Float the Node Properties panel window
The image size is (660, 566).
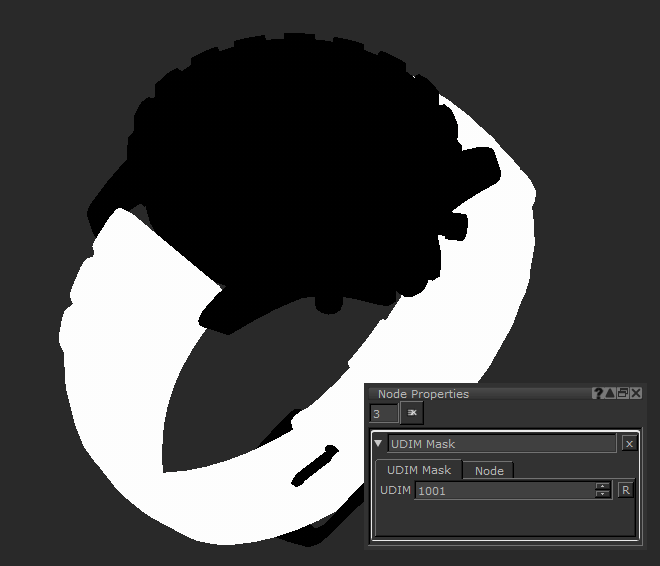[622, 394]
